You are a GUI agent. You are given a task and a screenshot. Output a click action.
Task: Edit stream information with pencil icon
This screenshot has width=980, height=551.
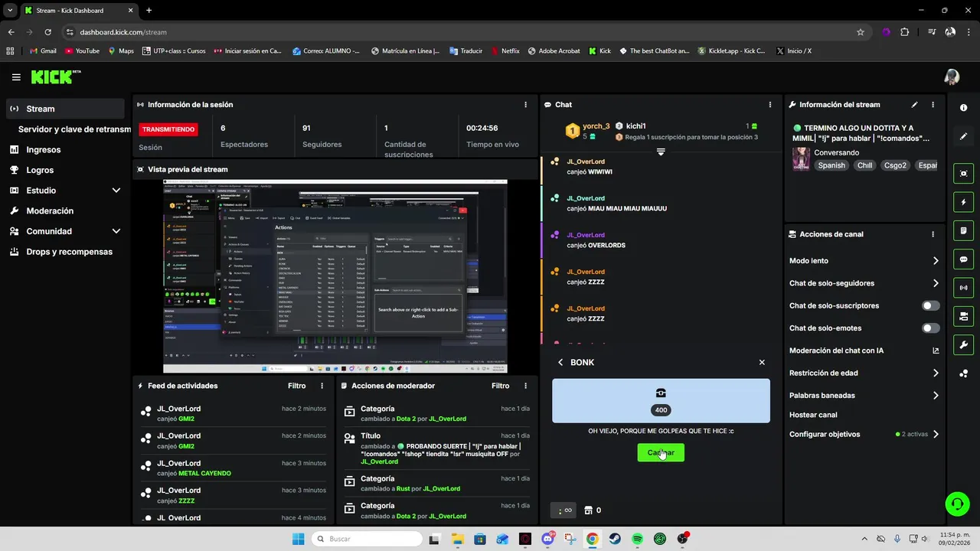pos(914,105)
